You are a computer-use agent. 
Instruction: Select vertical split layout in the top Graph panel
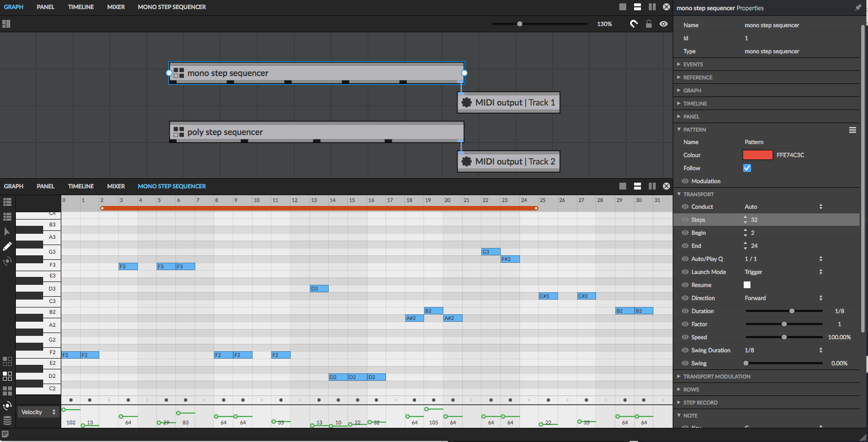[652, 7]
